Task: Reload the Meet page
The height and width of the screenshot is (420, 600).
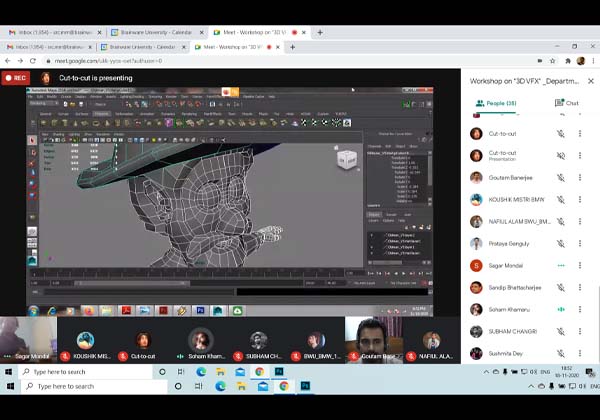Action: point(33,61)
